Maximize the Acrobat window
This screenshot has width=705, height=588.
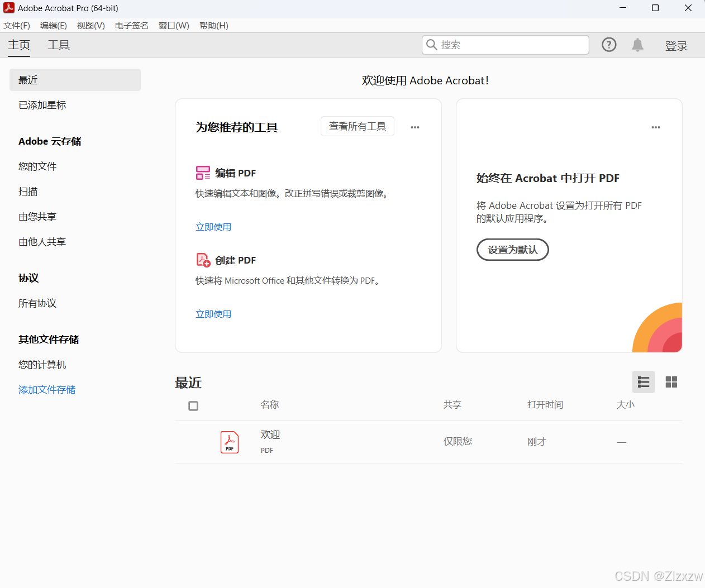[655, 8]
